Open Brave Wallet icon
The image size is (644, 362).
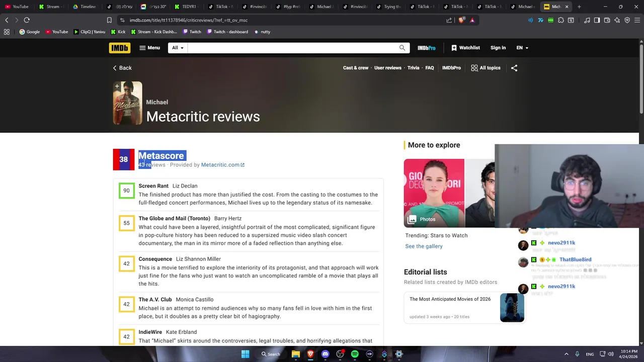[607, 20]
